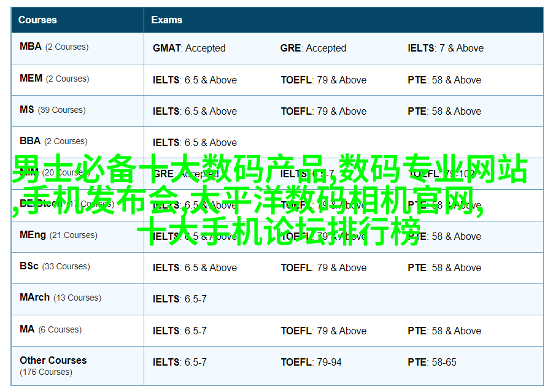Click "IELTS: 6.5-7" in the MA row
Viewport: 553px width, 392px height.
pos(179,331)
